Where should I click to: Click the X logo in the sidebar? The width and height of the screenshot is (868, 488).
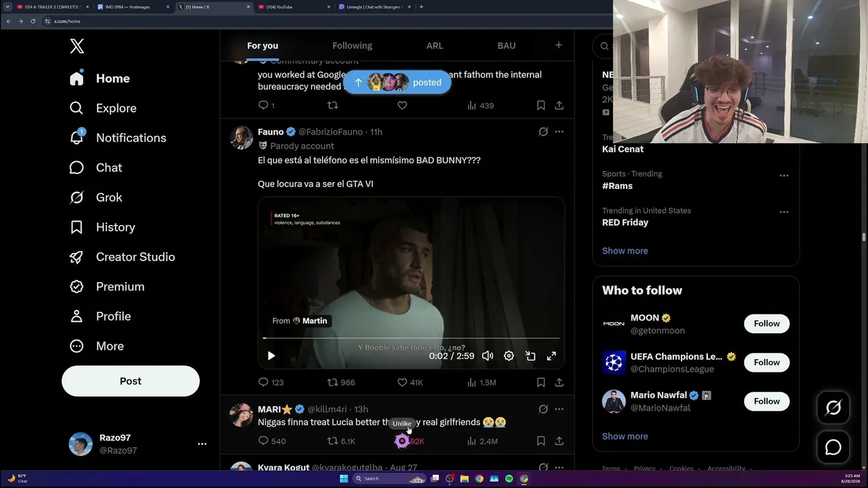pos(77,46)
